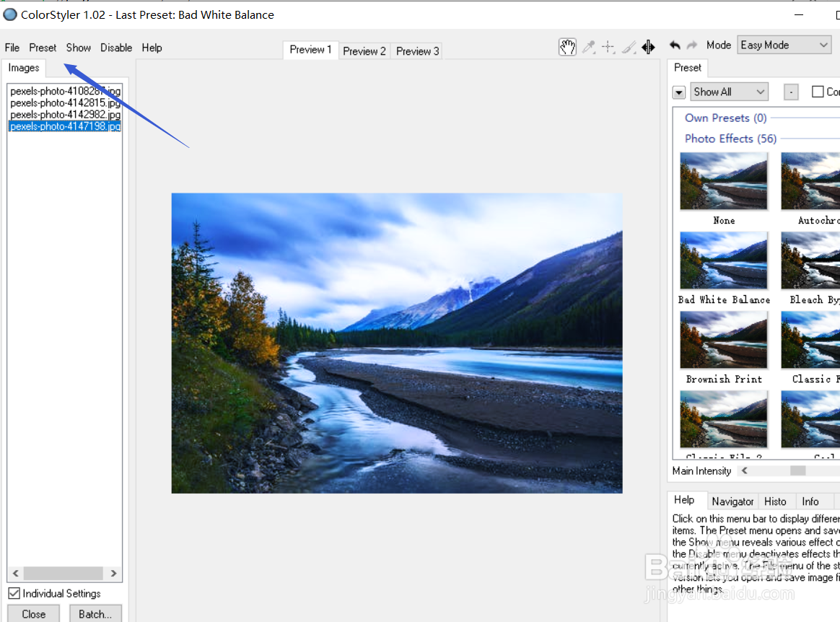This screenshot has height=622, width=840.
Task: Click the undo arrow icon
Action: [x=675, y=45]
